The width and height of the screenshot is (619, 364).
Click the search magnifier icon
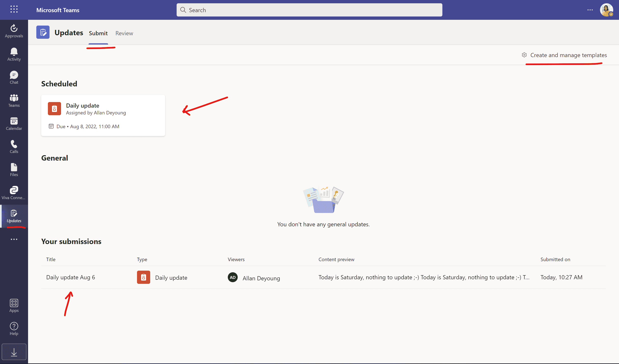click(x=183, y=10)
